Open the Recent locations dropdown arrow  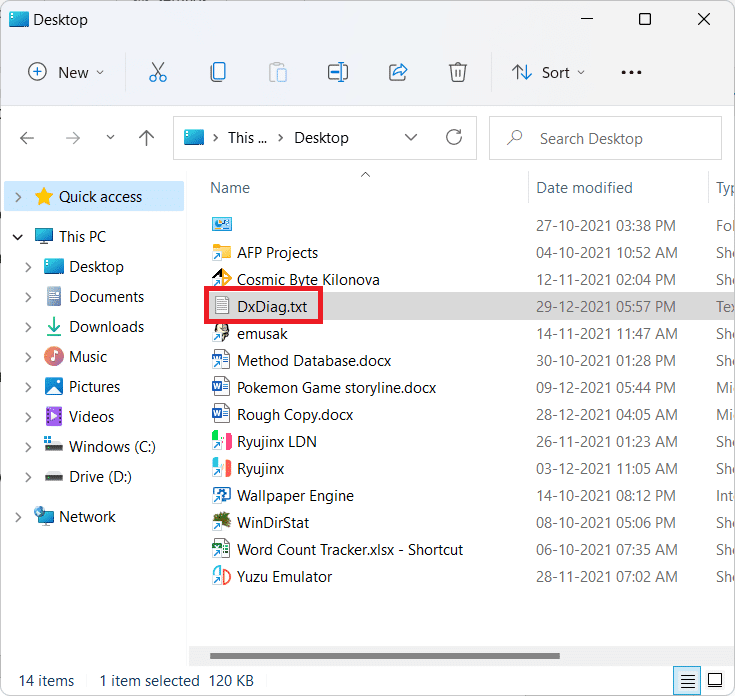coord(110,137)
